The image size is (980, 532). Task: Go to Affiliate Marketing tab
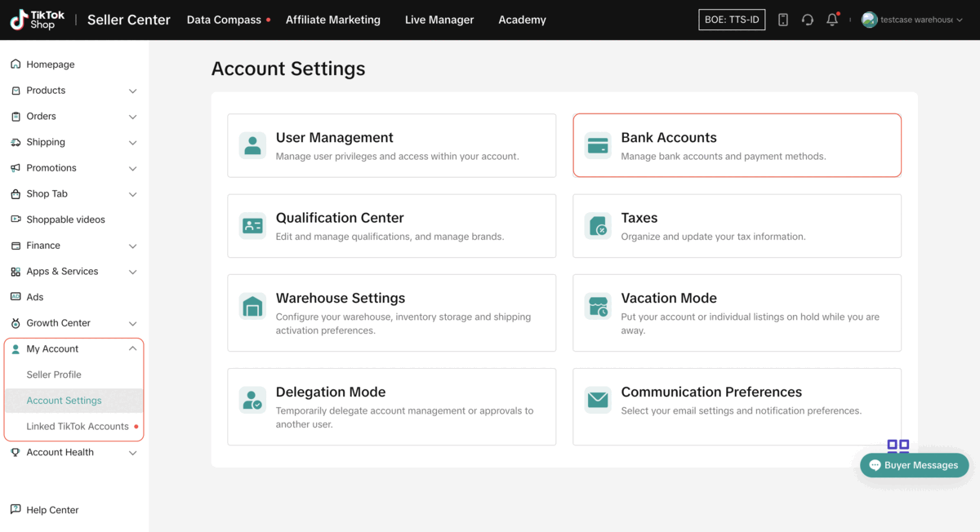332,20
